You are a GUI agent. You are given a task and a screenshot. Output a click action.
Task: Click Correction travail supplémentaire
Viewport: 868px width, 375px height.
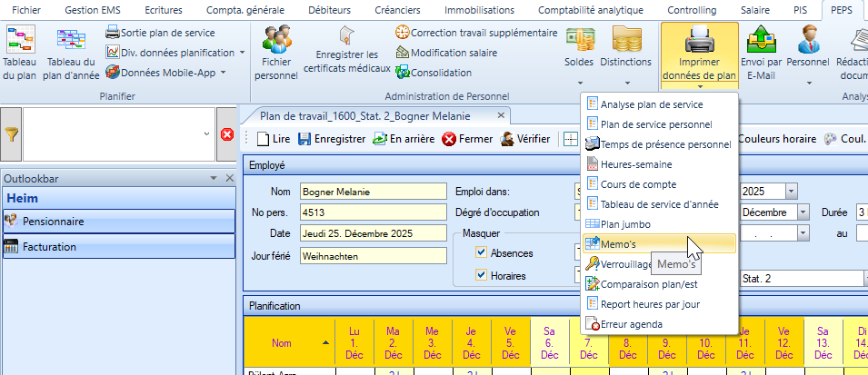[x=476, y=33]
